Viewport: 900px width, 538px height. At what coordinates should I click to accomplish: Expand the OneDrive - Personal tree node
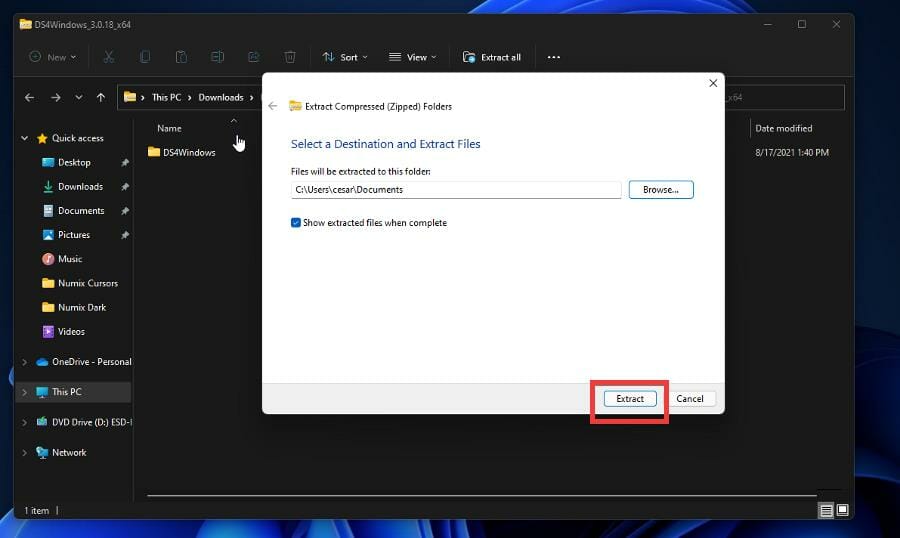[24, 362]
